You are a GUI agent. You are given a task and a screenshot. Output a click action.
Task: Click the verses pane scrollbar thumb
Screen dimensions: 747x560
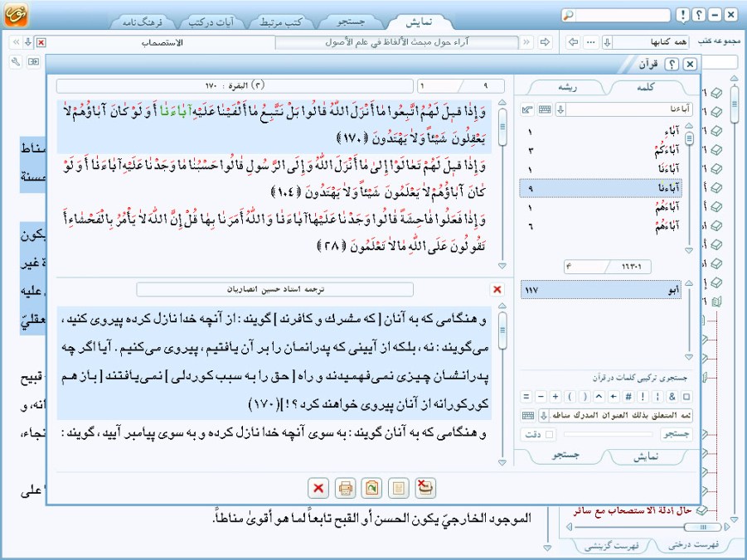point(502,128)
